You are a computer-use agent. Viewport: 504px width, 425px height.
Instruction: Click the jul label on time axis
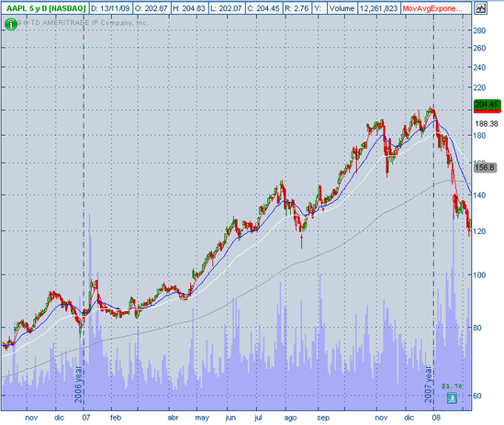258,418
